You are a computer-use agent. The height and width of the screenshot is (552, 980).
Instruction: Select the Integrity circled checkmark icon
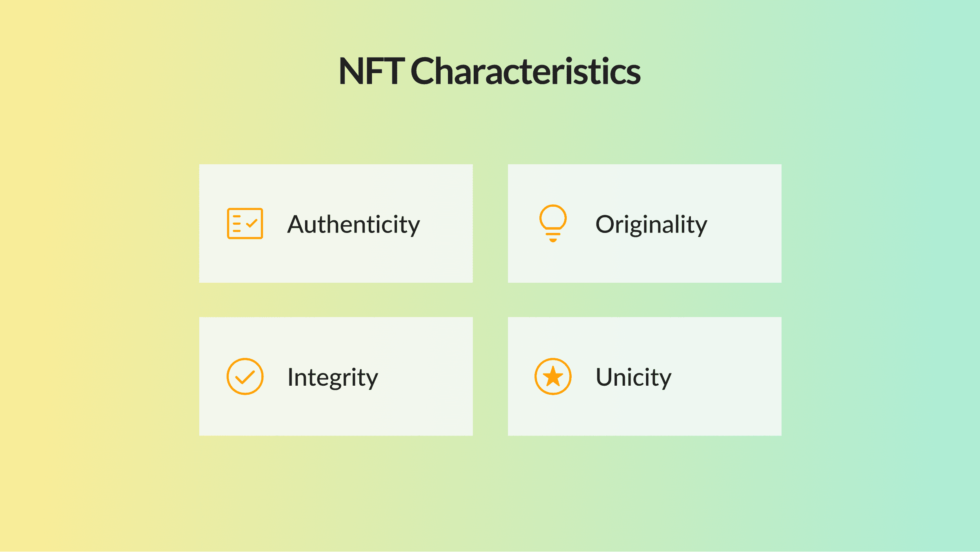[245, 376]
